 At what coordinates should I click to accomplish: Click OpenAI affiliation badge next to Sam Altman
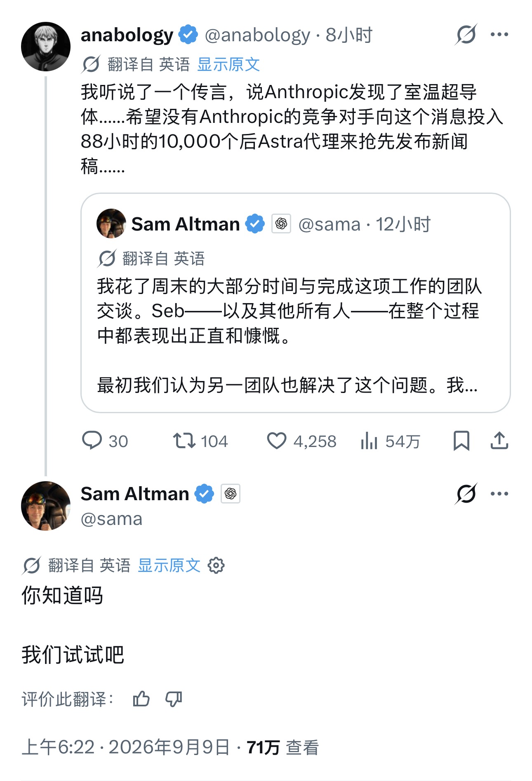pos(231,494)
